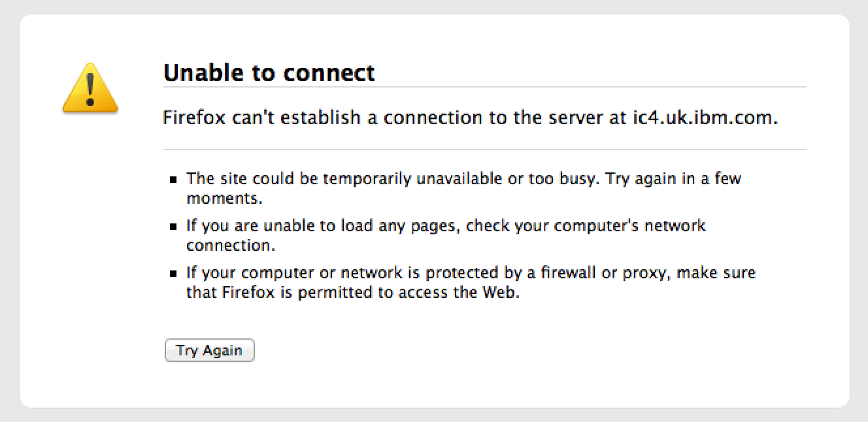Click the divider line above the bullet list
The image size is (868, 422).
[484, 150]
